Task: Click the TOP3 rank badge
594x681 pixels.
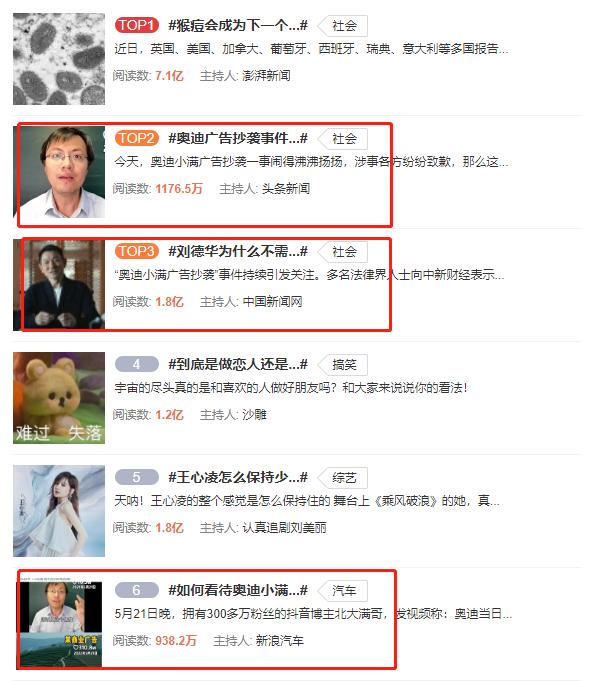Action: click(137, 251)
